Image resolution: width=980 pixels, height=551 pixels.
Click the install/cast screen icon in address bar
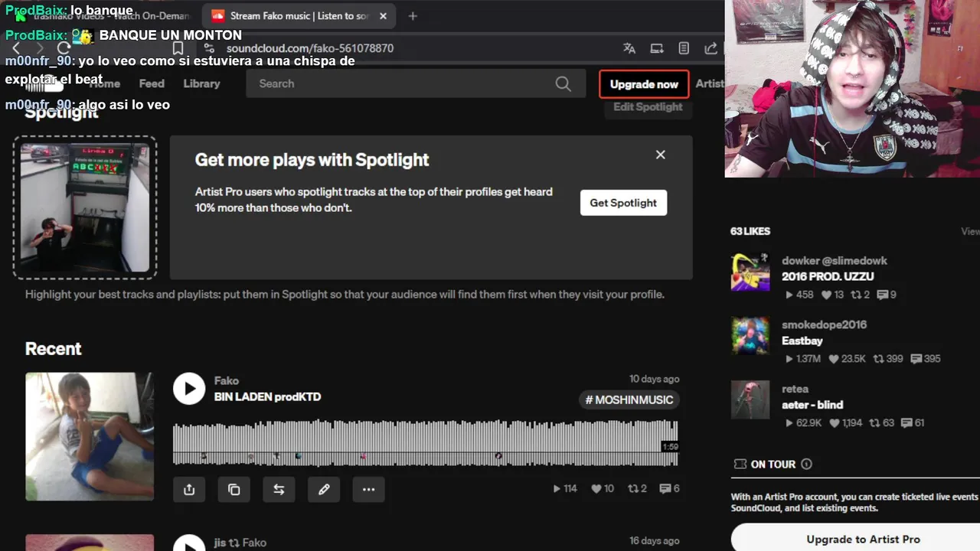[x=657, y=48]
